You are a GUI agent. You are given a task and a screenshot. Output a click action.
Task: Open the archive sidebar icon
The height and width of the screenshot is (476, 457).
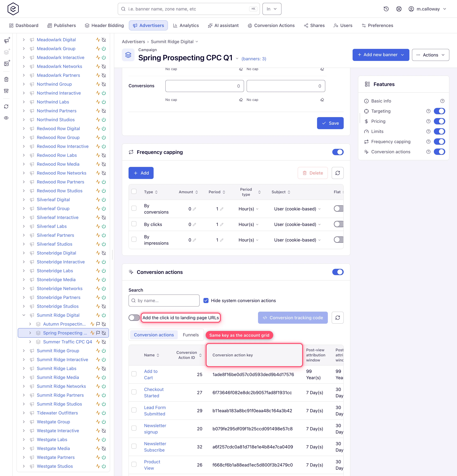coord(7,91)
